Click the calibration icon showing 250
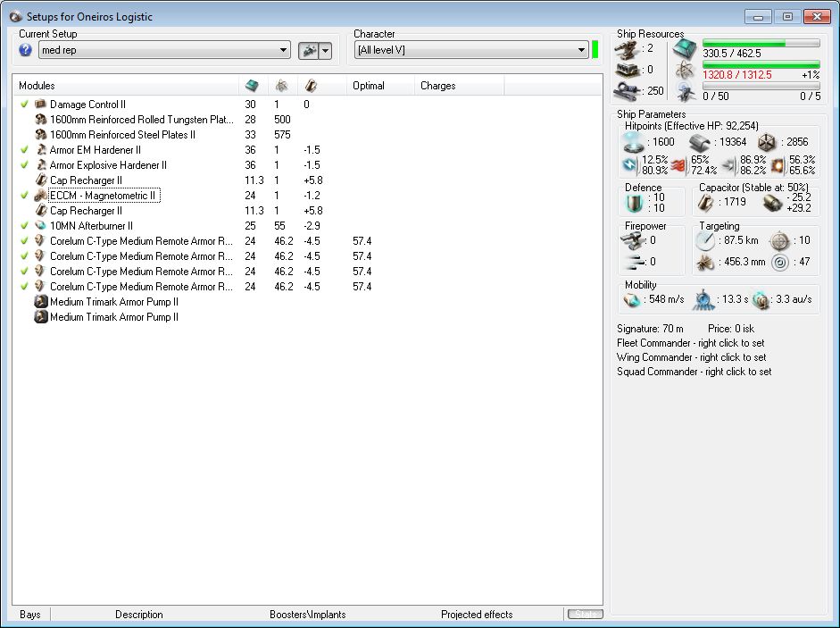 click(x=627, y=92)
